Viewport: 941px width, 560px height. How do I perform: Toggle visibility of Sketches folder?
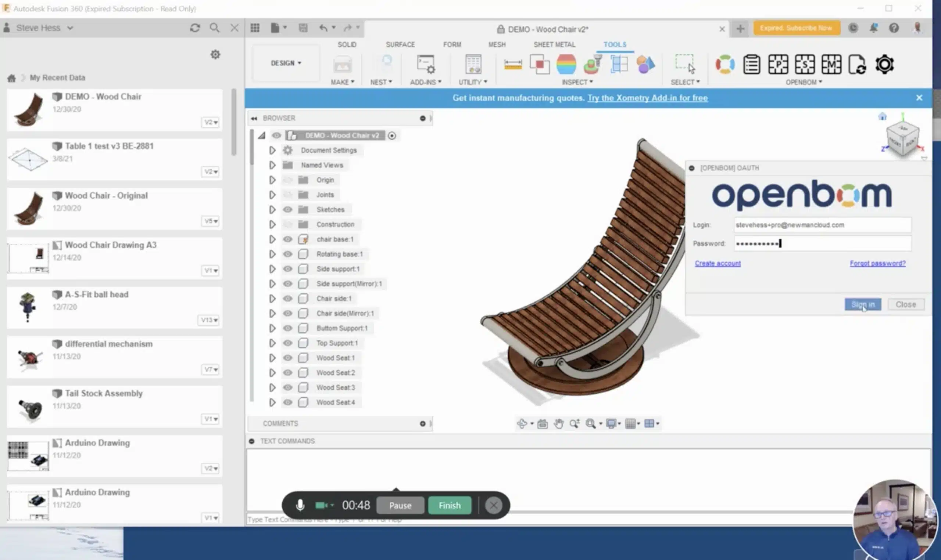[287, 209]
